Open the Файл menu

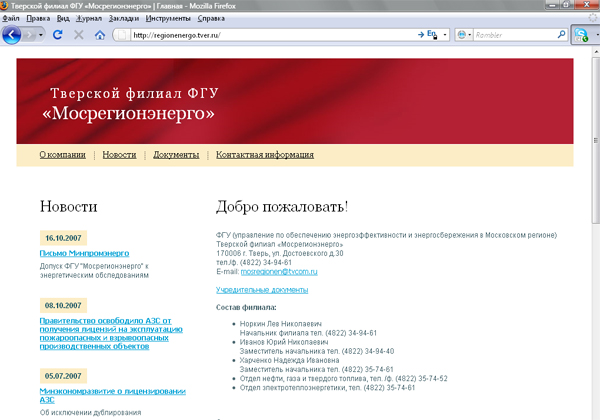coord(11,18)
